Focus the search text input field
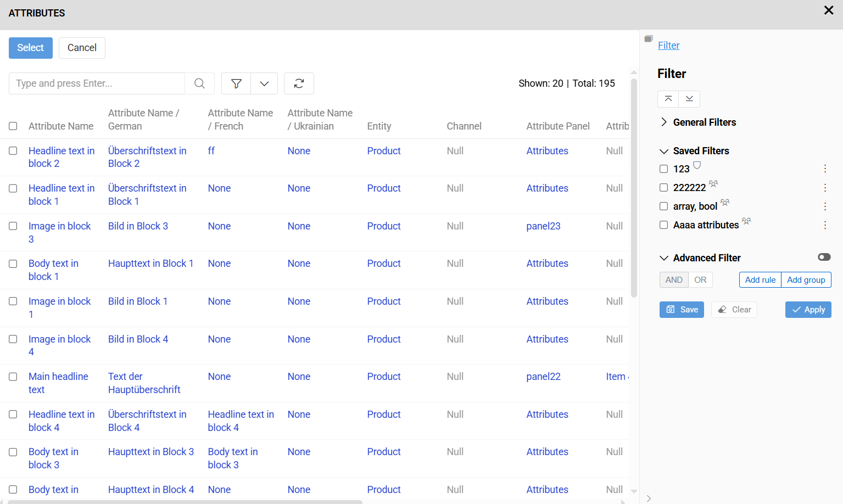The width and height of the screenshot is (843, 504). coord(97,83)
